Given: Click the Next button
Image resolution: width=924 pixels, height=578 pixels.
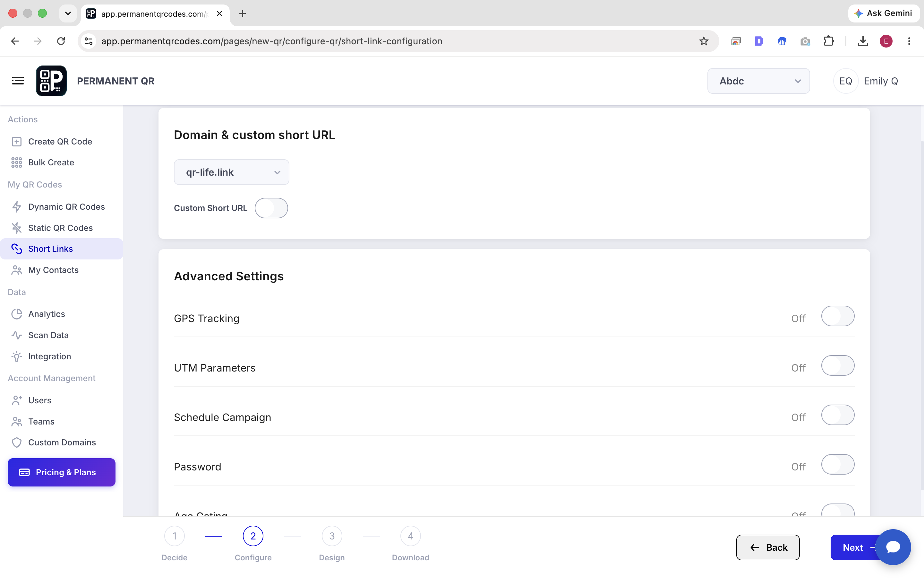Looking at the screenshot, I should pyautogui.click(x=854, y=547).
